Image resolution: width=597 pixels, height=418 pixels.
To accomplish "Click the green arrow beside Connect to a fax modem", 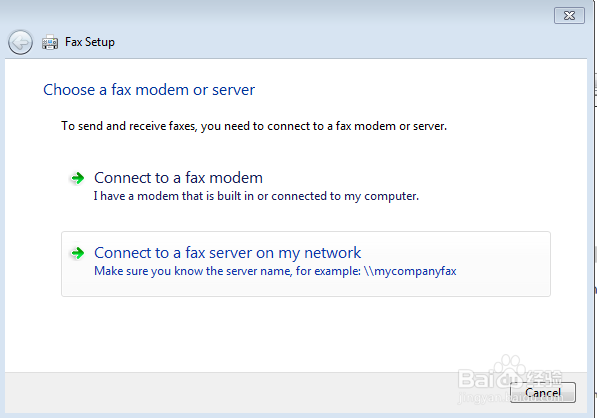I will [x=78, y=178].
